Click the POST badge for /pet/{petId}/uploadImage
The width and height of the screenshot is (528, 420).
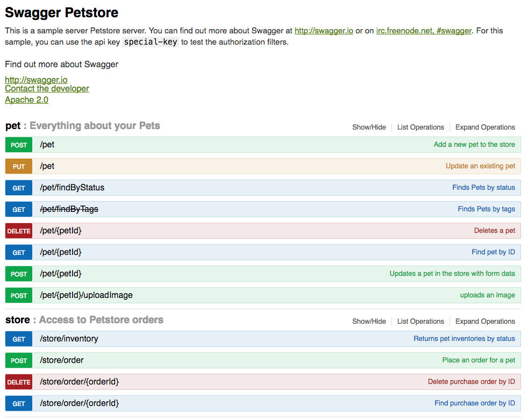(18, 295)
